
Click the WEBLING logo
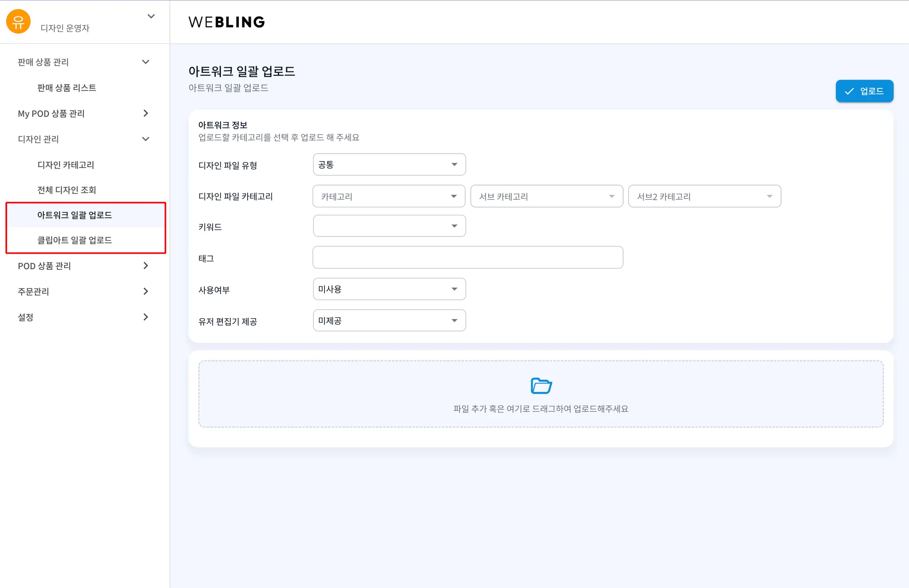[226, 22]
